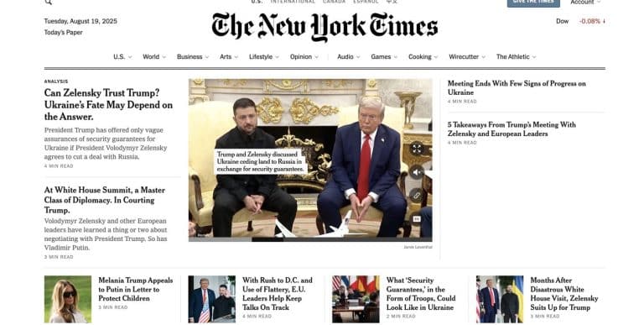Open the Melania Trump photo thumbnail
This screenshot has height=325, width=644.
tap(68, 299)
